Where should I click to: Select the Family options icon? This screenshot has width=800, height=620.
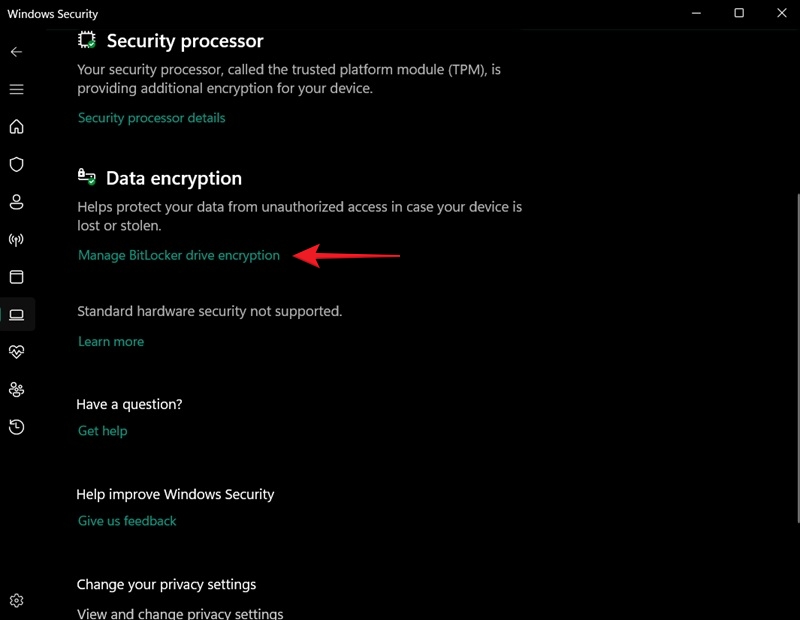16,389
